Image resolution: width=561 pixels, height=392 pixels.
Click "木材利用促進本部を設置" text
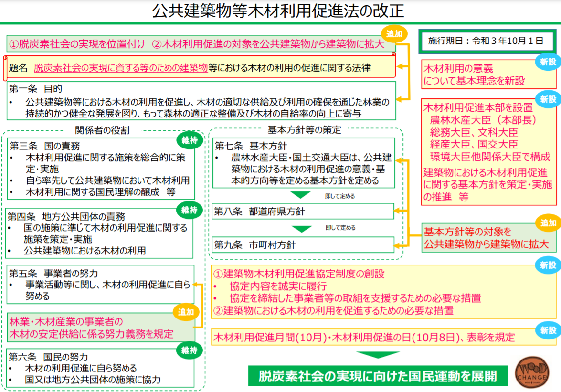(x=478, y=107)
